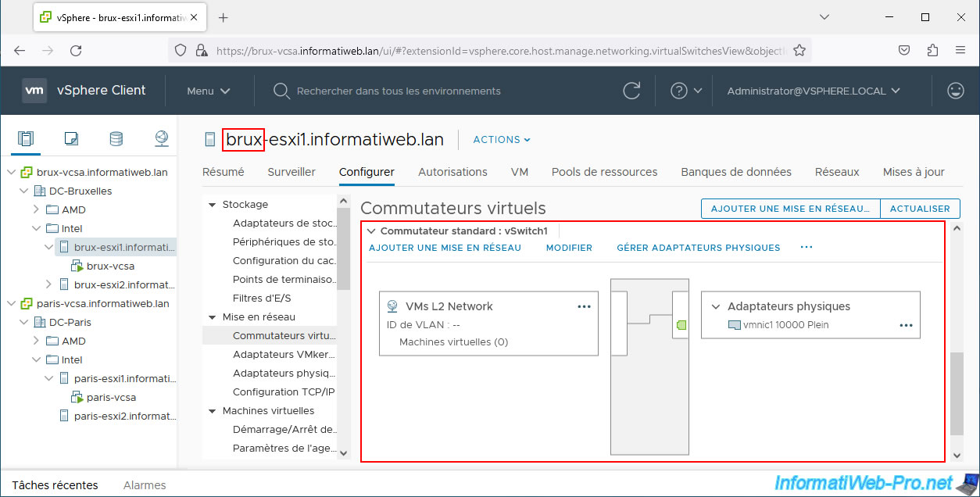Viewport: 980px width, 497px height.
Task: Collapse the Stockage settings section
Action: pos(211,205)
